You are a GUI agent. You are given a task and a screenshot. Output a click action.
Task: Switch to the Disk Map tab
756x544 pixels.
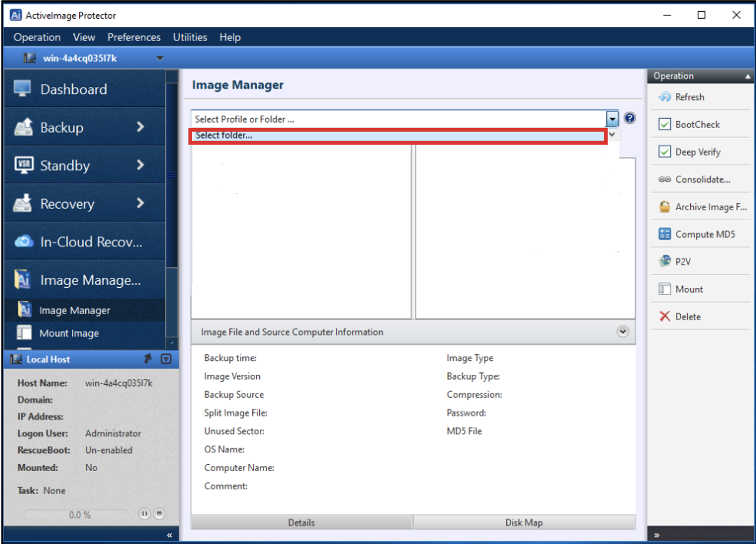pyautogui.click(x=524, y=522)
